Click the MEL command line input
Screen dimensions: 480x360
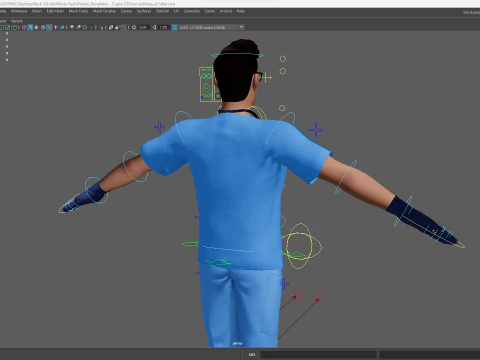click(x=318, y=354)
